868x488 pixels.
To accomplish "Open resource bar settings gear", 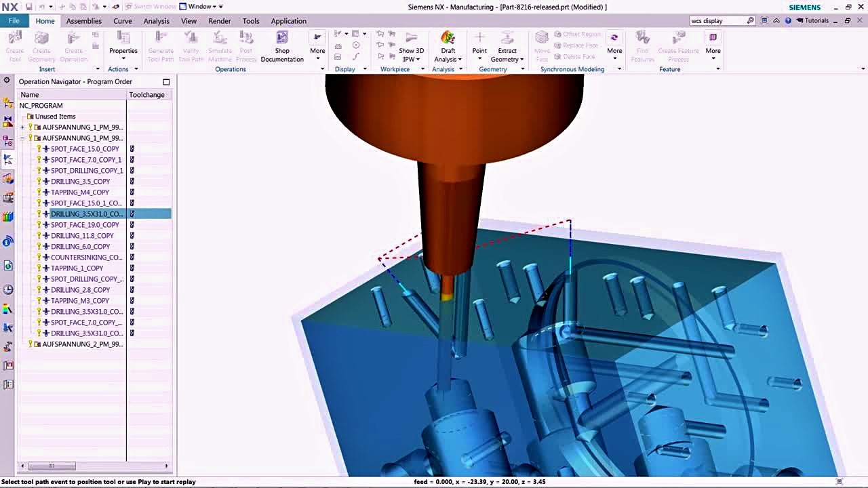I will click(x=7, y=81).
